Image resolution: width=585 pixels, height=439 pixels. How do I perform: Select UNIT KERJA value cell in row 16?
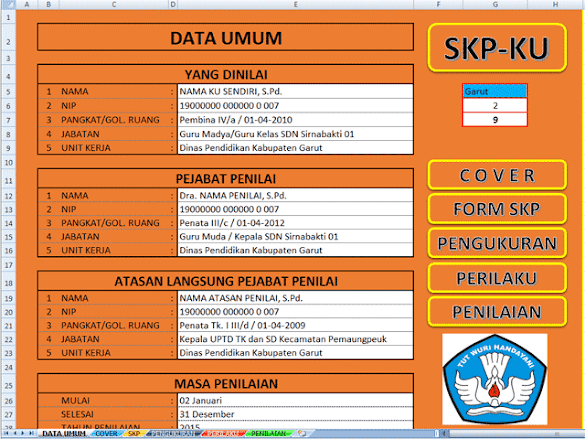(x=295, y=250)
